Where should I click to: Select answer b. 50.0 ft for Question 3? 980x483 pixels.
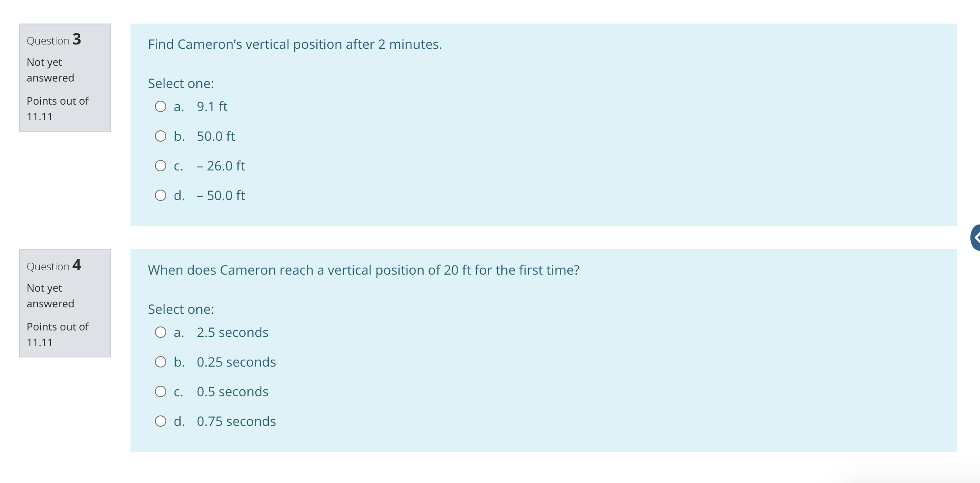[161, 136]
